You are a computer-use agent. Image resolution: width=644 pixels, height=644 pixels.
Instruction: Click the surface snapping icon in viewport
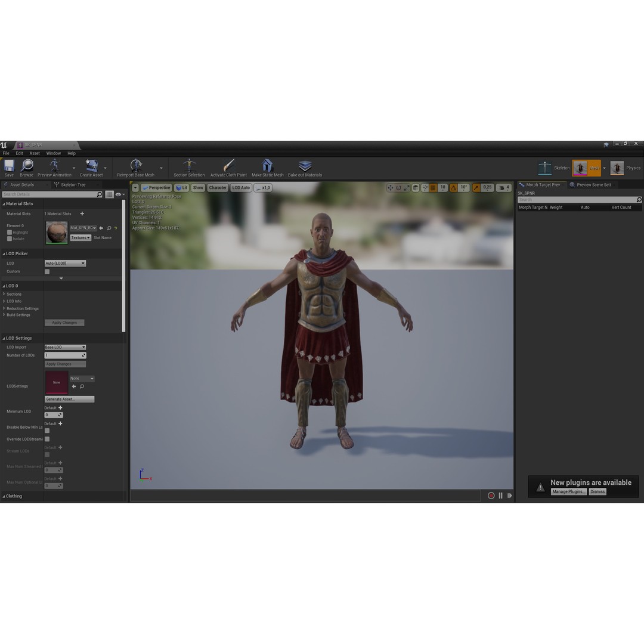(425, 188)
